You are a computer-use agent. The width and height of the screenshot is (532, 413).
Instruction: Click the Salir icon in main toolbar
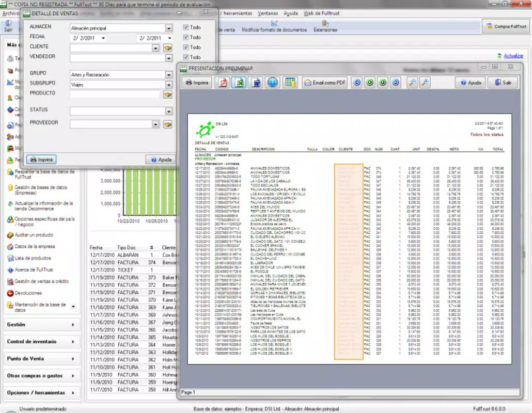(8, 23)
